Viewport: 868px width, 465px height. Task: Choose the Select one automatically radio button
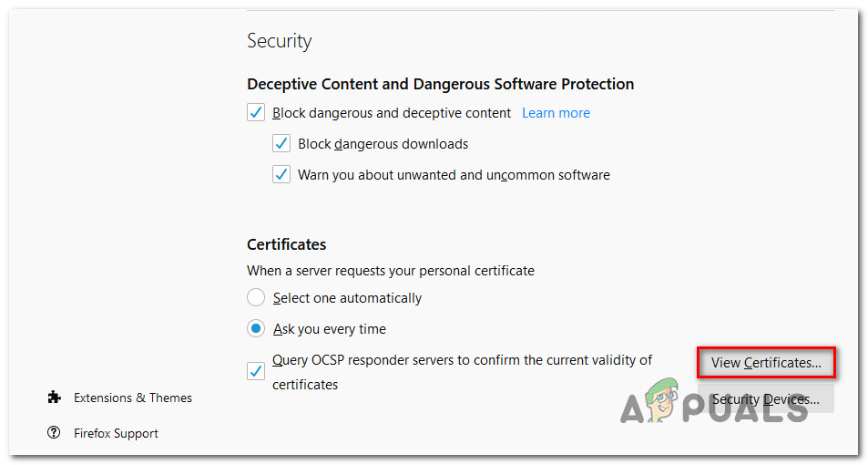click(256, 298)
